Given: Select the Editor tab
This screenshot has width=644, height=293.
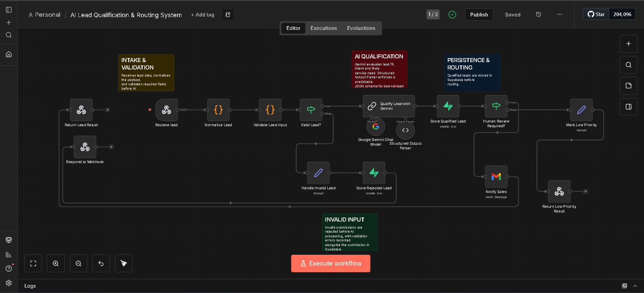Looking at the screenshot, I should tap(293, 28).
